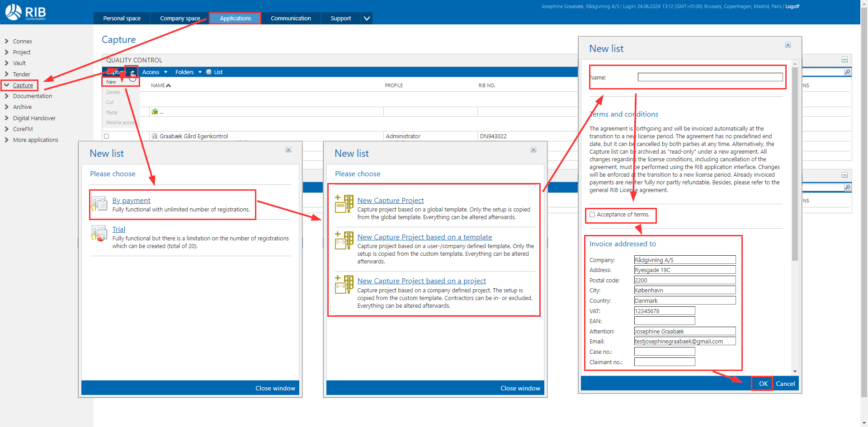
Task: Click the RIB logo in the header
Action: tap(25, 12)
